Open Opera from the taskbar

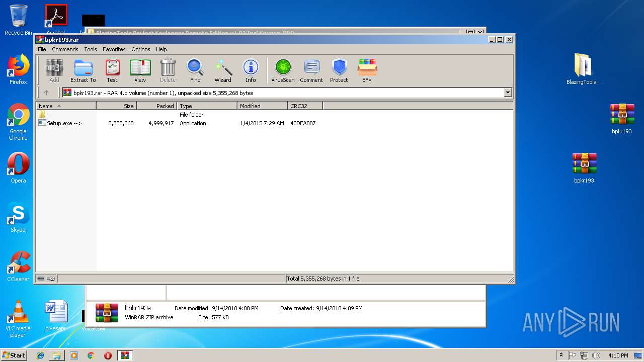coord(108,355)
